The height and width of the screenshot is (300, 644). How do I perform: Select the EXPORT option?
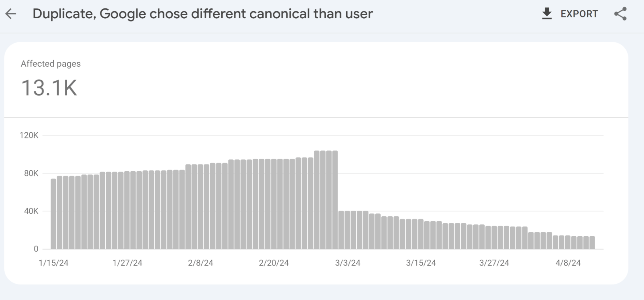coord(579,14)
